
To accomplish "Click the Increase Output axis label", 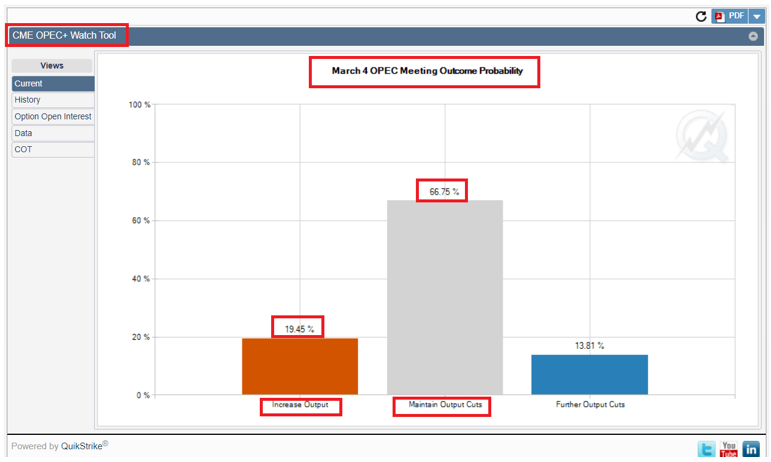I will pyautogui.click(x=300, y=404).
